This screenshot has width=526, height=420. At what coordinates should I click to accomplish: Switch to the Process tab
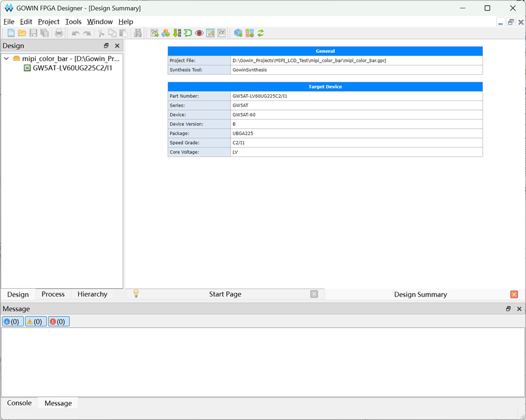point(53,294)
